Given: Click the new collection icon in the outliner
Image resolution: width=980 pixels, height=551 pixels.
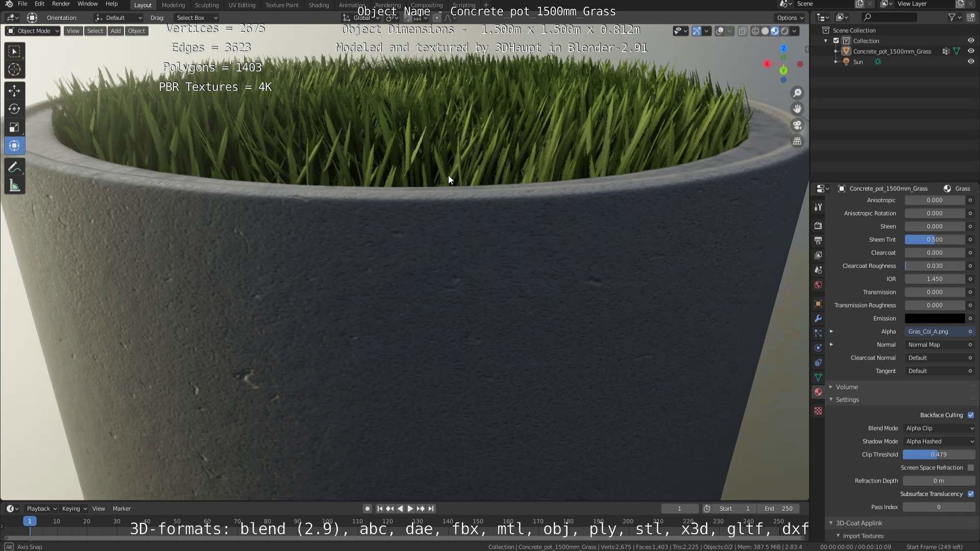Looking at the screenshot, I should (971, 17).
